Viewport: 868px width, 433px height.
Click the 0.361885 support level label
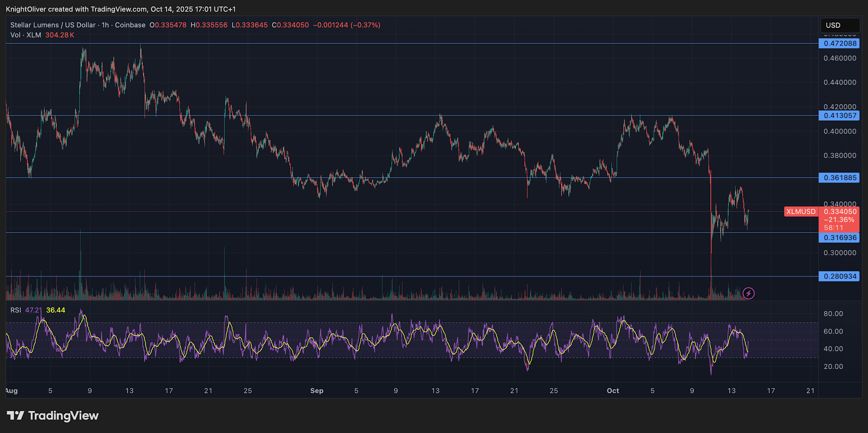click(839, 178)
